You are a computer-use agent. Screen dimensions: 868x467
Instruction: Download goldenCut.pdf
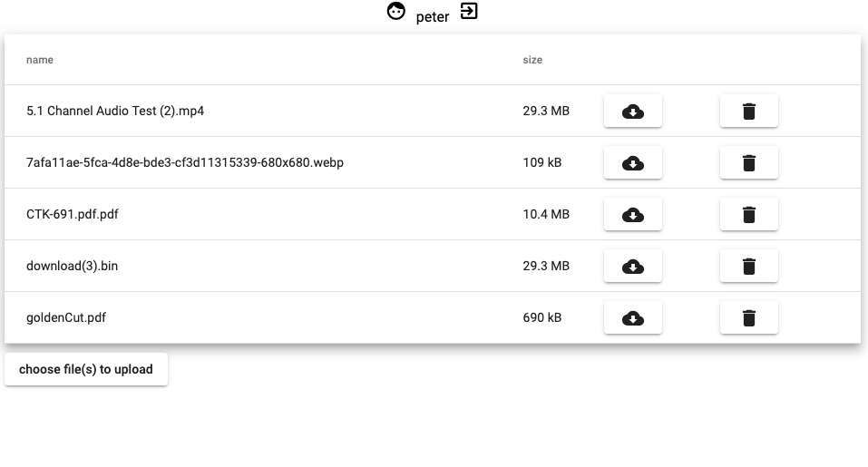click(x=632, y=318)
